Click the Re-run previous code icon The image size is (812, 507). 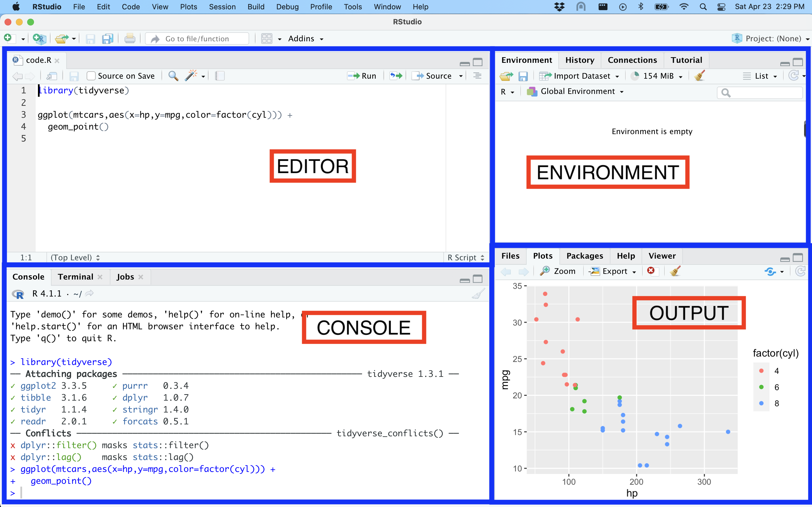click(396, 76)
